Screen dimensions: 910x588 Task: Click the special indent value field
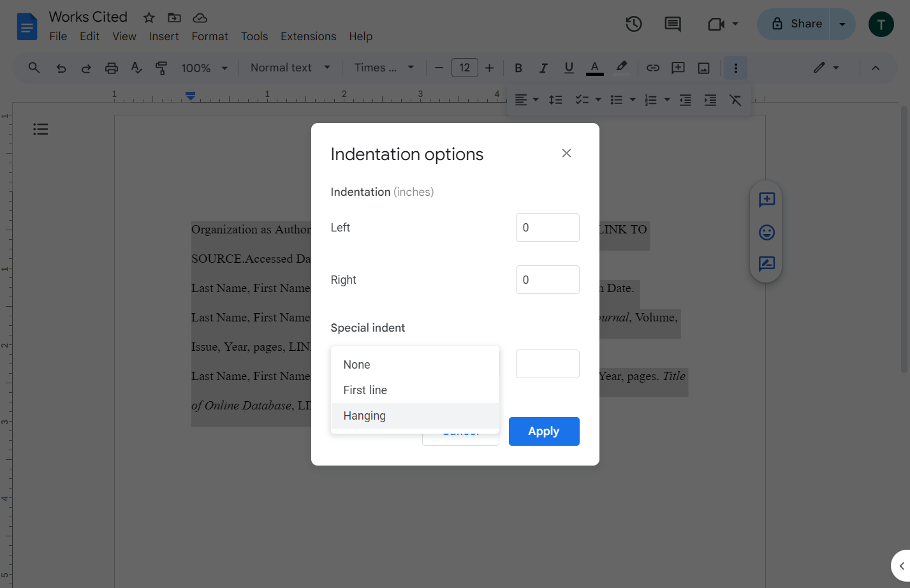point(548,364)
